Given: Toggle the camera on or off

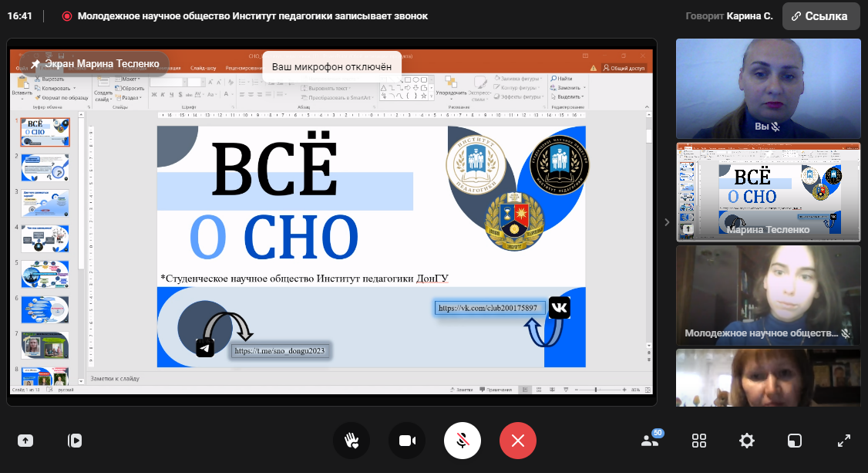Looking at the screenshot, I should (x=408, y=441).
